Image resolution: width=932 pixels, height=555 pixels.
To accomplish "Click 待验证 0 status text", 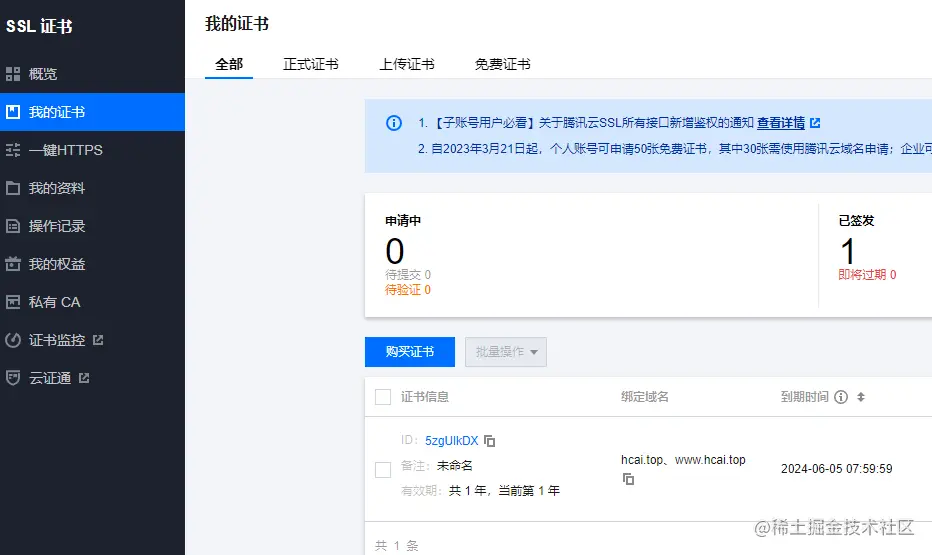I will 408,290.
